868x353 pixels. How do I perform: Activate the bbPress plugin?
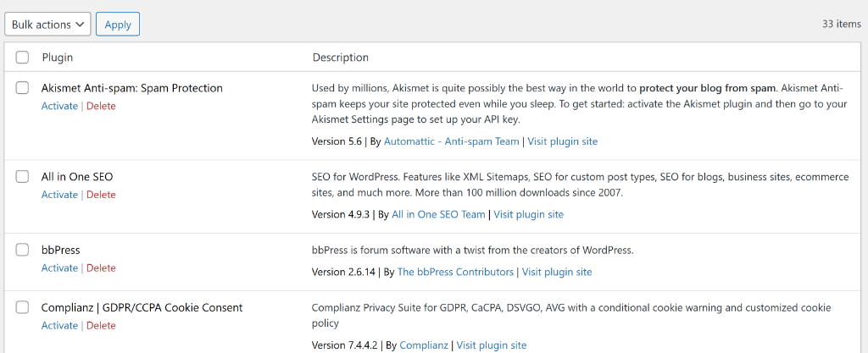pos(59,268)
